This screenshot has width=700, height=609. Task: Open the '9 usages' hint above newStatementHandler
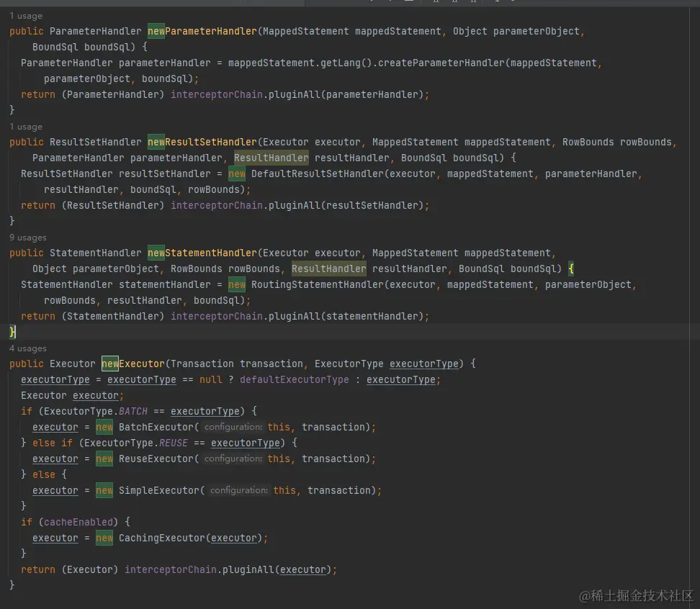(x=27, y=238)
